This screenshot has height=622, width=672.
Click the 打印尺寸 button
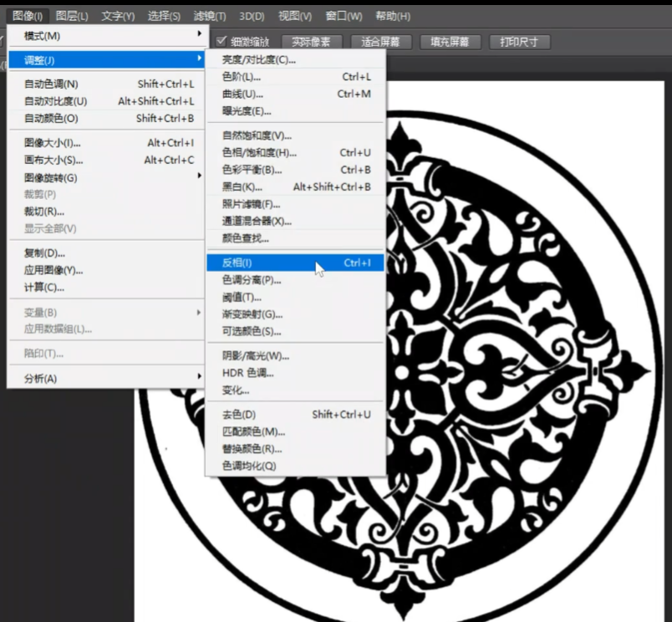coord(519,42)
